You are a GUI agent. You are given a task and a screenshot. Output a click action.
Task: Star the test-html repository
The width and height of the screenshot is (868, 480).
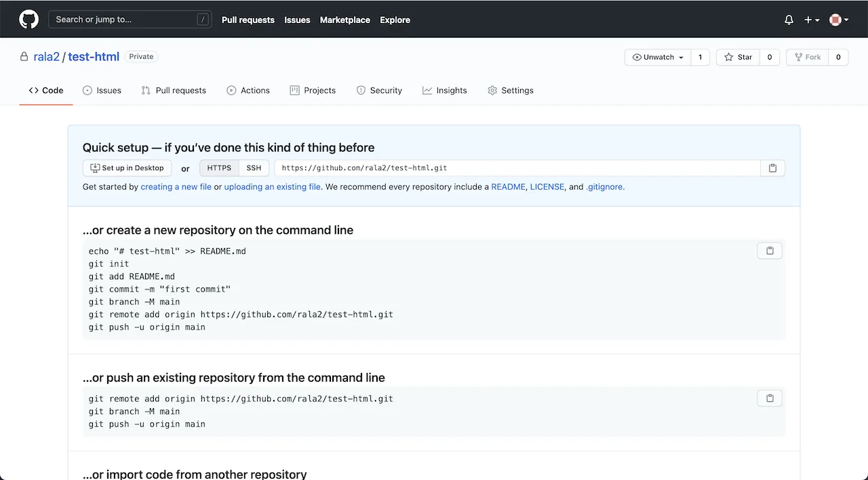click(x=737, y=57)
